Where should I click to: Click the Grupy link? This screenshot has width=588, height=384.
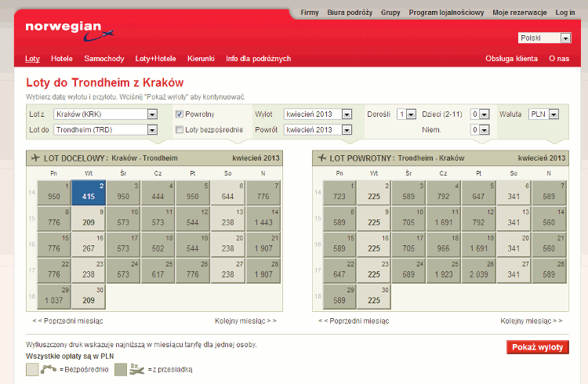[x=390, y=13]
